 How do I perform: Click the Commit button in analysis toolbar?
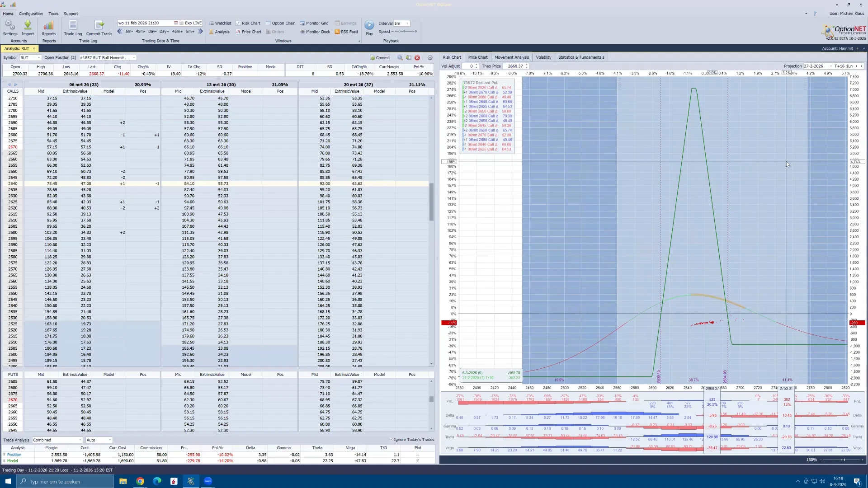coord(380,58)
